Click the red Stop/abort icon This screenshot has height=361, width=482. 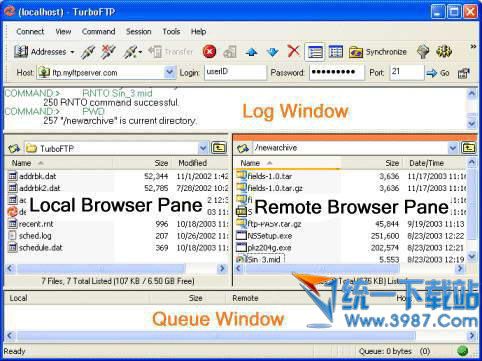209,52
